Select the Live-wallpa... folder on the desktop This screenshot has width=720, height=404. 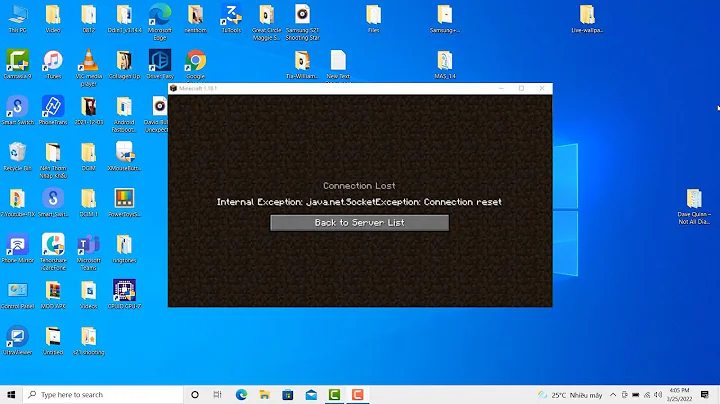587,19
